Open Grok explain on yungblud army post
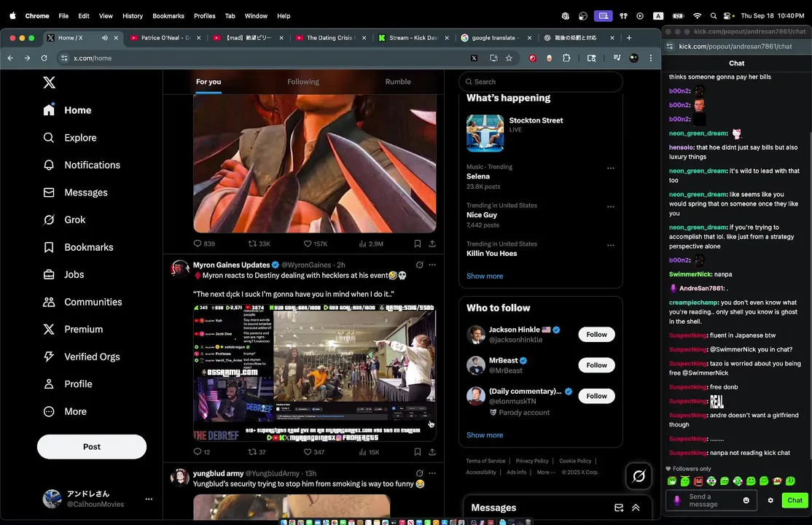812x525 pixels. click(x=419, y=473)
